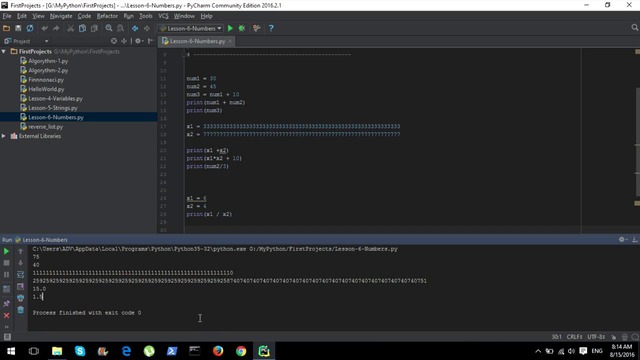Click the Paste icon in toolbar
The image size is (640, 360).
(x=94, y=28)
